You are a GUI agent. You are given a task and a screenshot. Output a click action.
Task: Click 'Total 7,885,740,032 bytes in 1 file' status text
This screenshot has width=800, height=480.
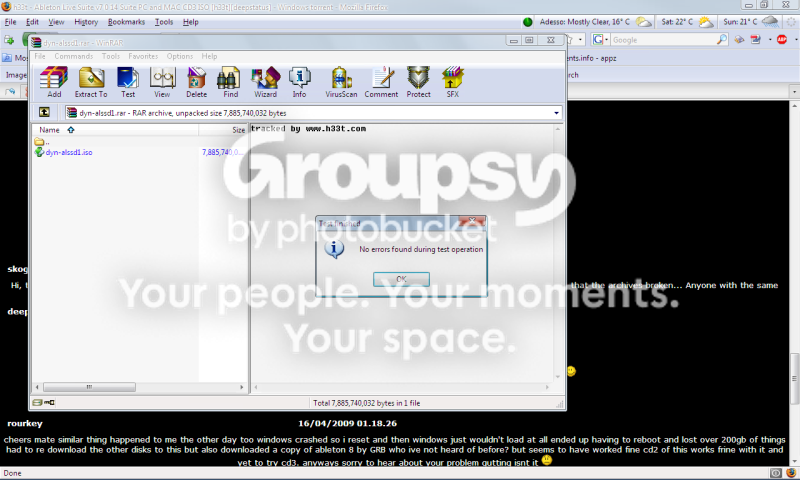pyautogui.click(x=366, y=403)
